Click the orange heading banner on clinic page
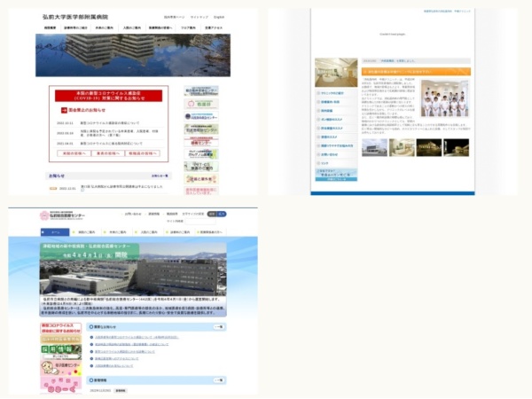This screenshot has width=532, height=399. (x=416, y=72)
